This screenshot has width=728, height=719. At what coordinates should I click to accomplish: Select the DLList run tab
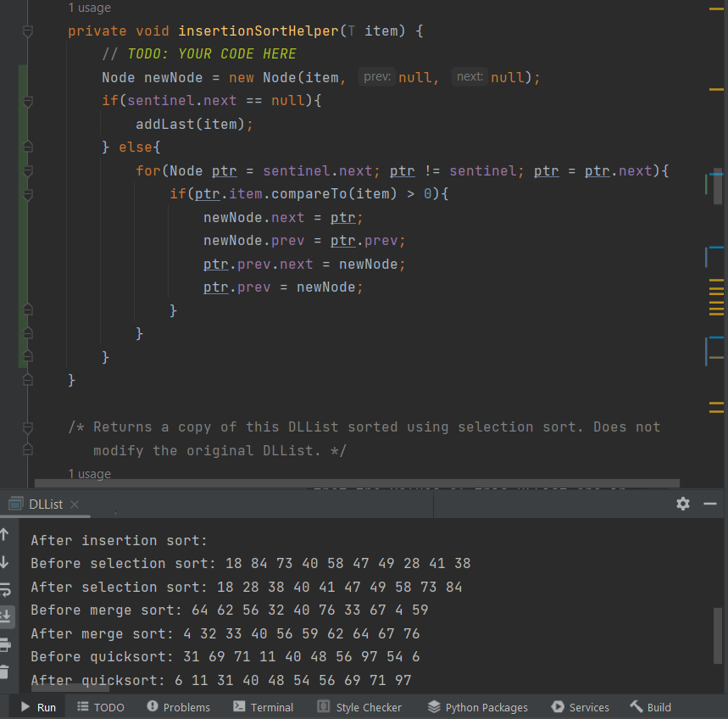pyautogui.click(x=45, y=504)
